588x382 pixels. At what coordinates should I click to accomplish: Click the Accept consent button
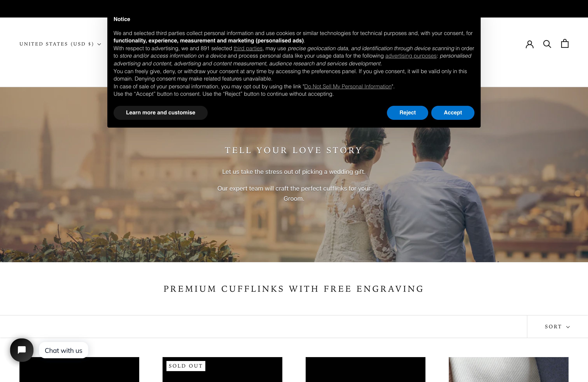(x=453, y=112)
